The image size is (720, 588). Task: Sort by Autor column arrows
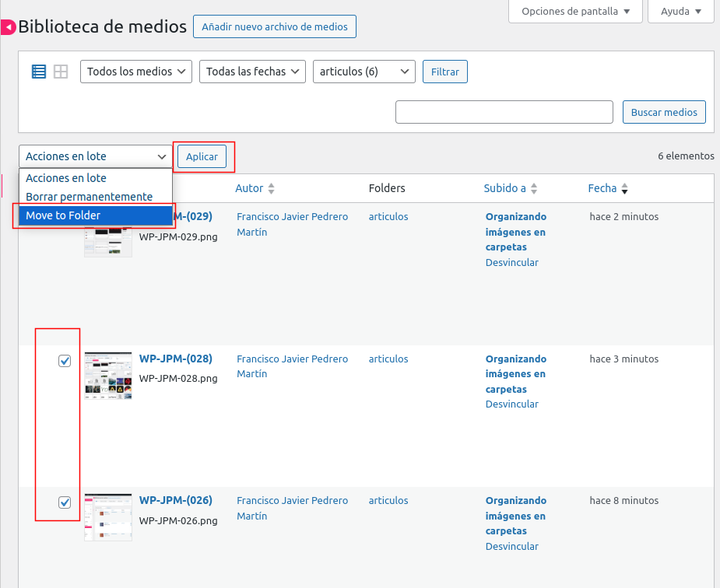[x=271, y=188]
